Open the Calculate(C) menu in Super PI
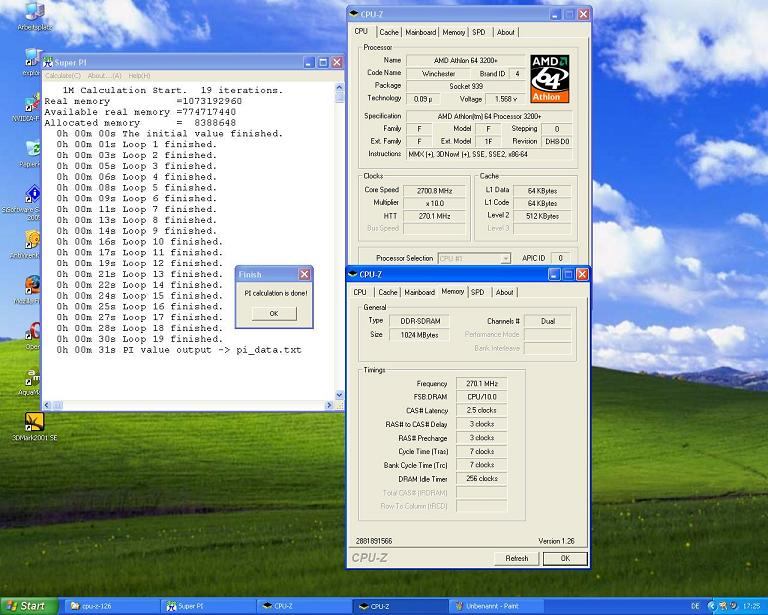Image resolution: width=768 pixels, height=615 pixels. 63,75
